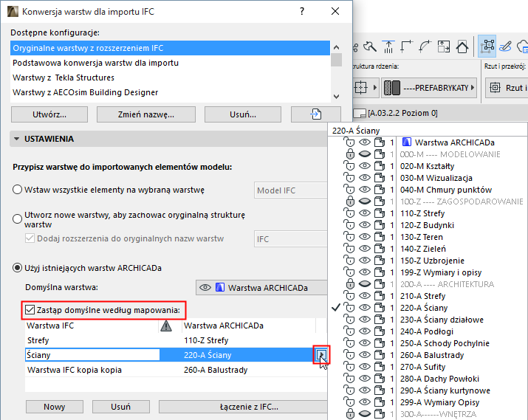Choose 270-A Sufity layer
The height and width of the screenshot is (420, 528).
click(x=422, y=367)
